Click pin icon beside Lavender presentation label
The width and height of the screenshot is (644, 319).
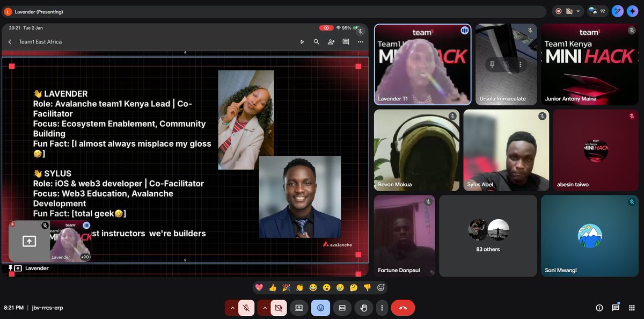(x=10, y=268)
